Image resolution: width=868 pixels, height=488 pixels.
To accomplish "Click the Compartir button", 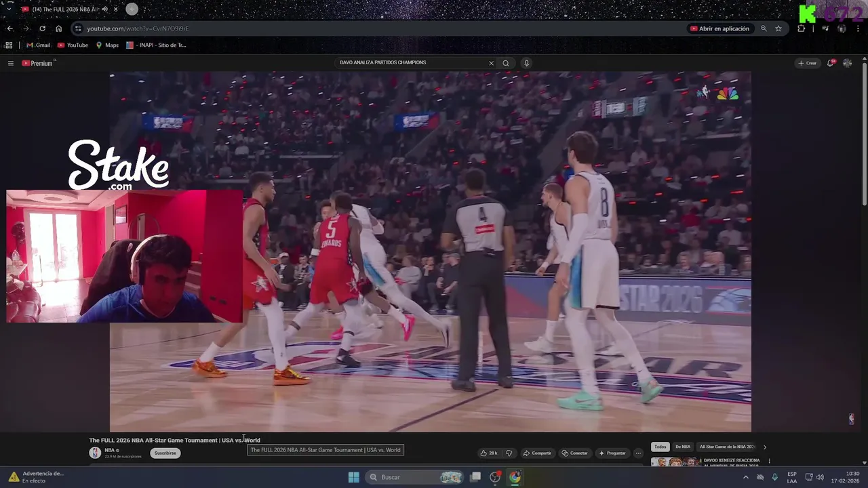I will click(537, 453).
